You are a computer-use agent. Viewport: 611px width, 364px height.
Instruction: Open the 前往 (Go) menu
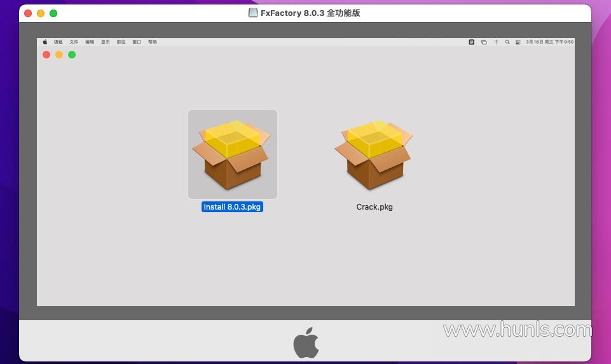point(121,42)
